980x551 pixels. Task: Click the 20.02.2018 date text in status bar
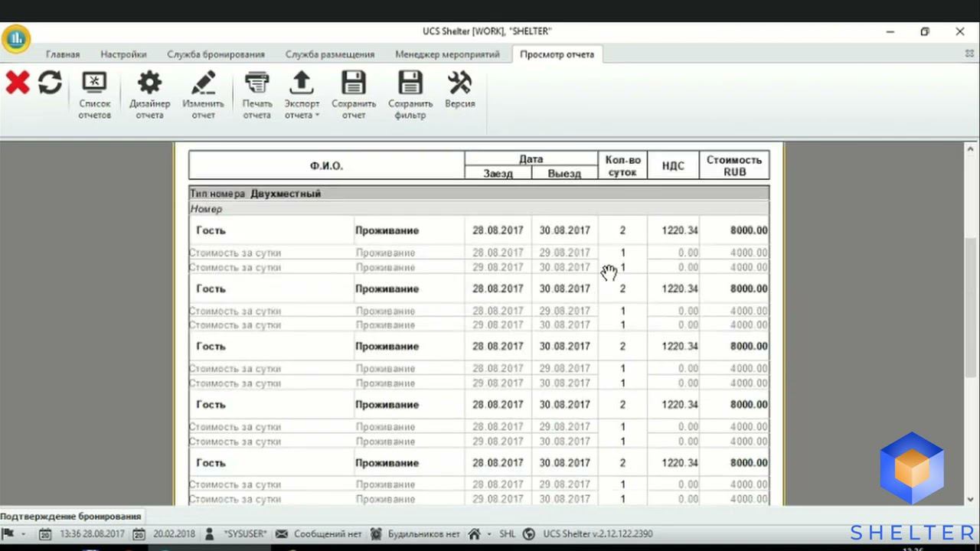pyautogui.click(x=174, y=534)
